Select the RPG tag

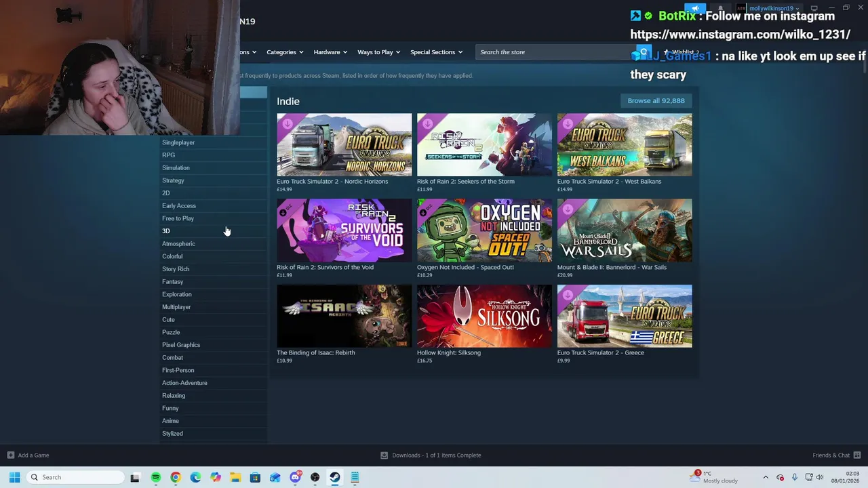(x=213, y=155)
